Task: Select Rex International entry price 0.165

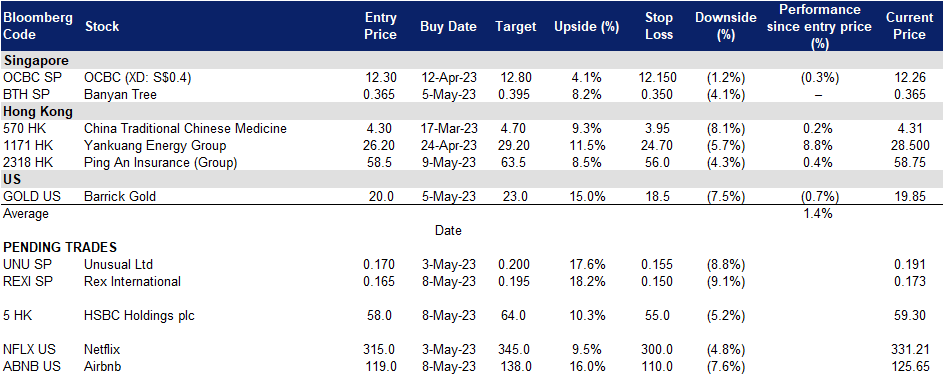Action: point(379,281)
